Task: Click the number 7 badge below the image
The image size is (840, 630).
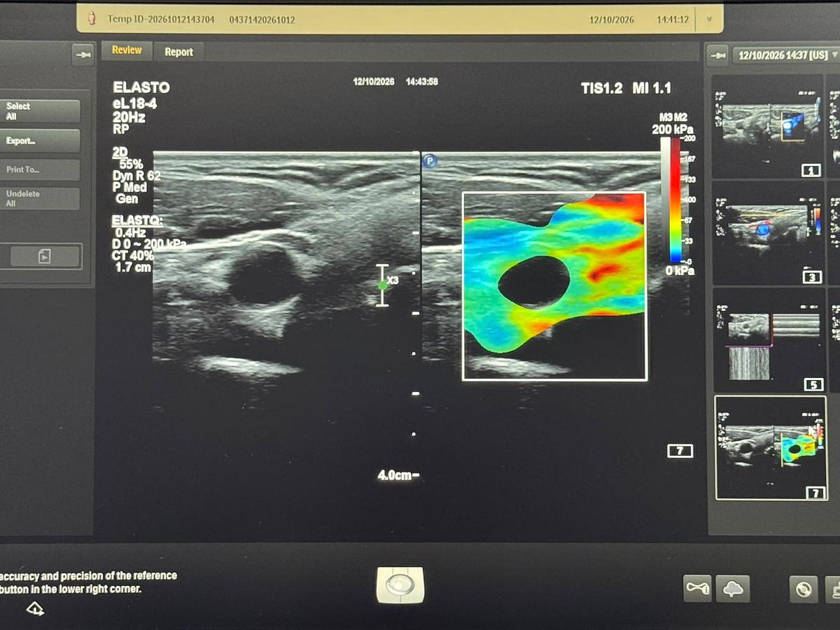Action: pos(680,451)
